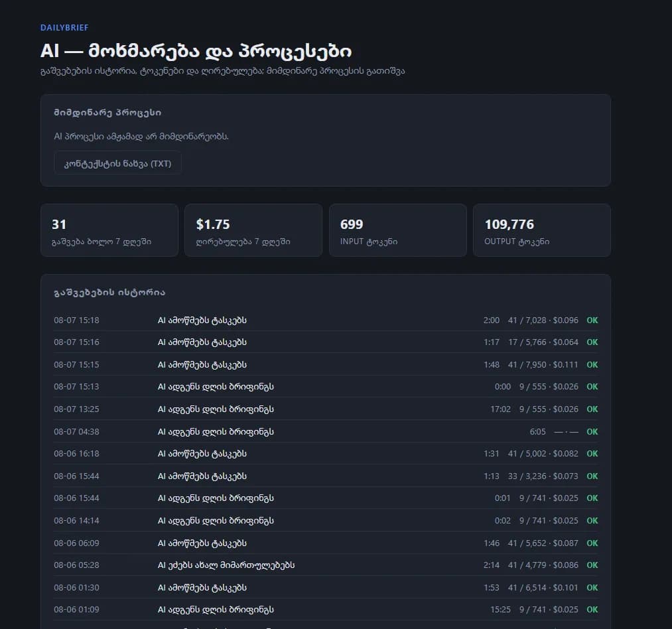Viewport: 672px width, 629px height.
Task: Select the "08-06 16:18" timestamp
Action: pyautogui.click(x=76, y=454)
